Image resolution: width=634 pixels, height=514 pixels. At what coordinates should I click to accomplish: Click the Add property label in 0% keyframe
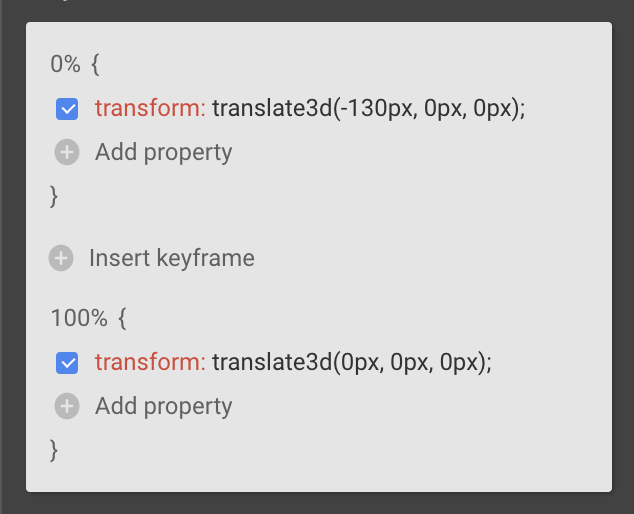point(163,153)
